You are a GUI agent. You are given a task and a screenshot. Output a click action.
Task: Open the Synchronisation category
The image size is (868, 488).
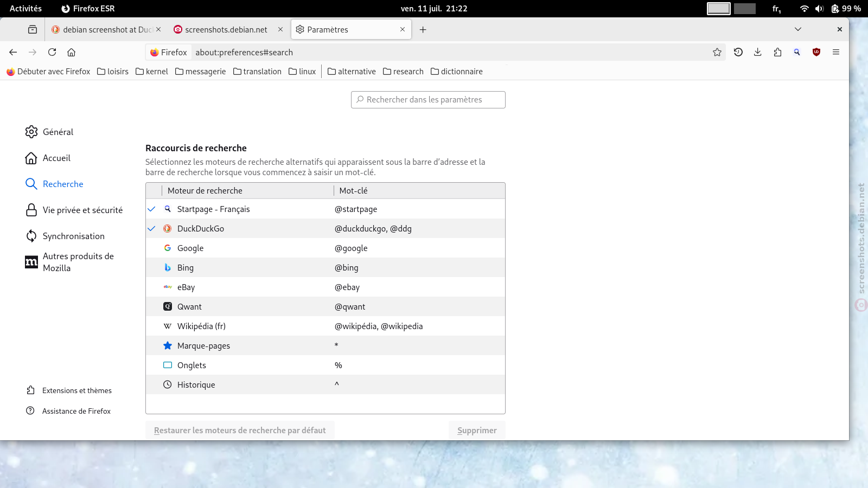point(65,236)
